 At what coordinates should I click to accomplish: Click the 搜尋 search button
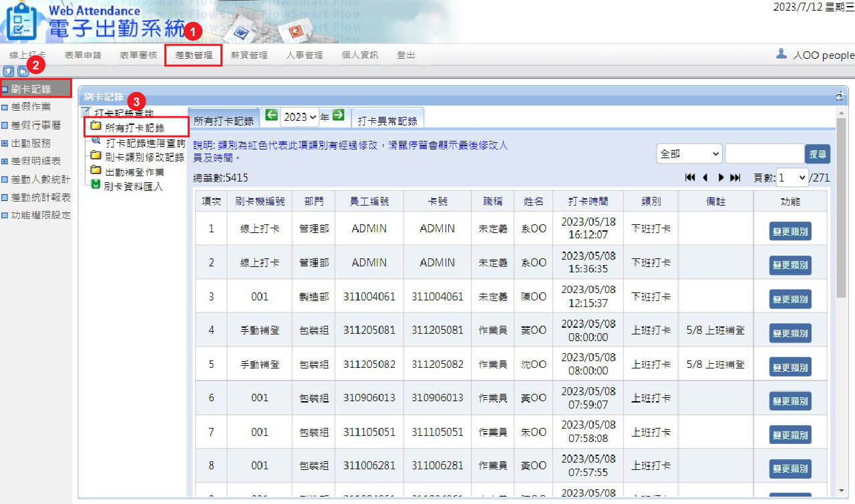818,154
